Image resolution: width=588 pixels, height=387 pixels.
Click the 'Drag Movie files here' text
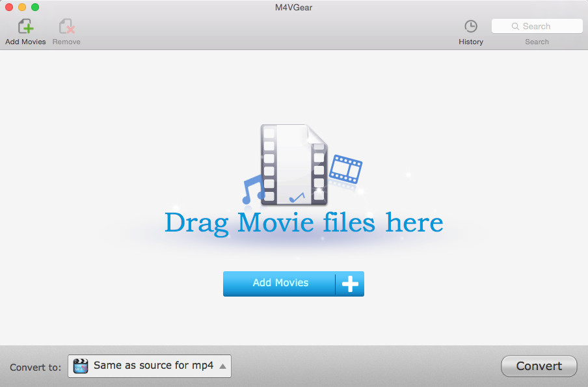click(304, 222)
